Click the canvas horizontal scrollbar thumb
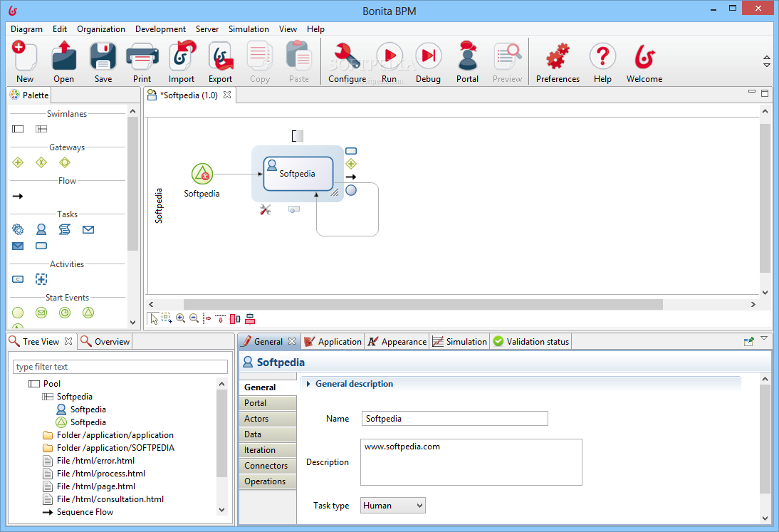Image resolution: width=779 pixels, height=532 pixels. [423, 304]
